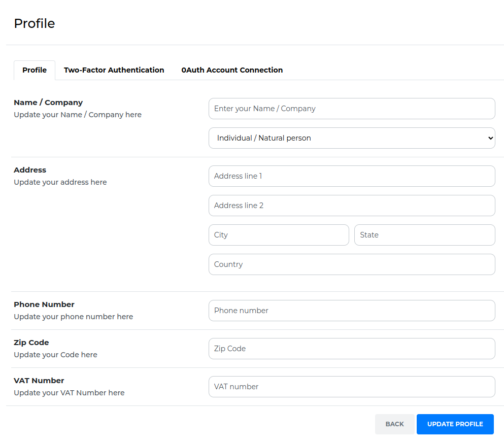Select the State input field

click(425, 235)
